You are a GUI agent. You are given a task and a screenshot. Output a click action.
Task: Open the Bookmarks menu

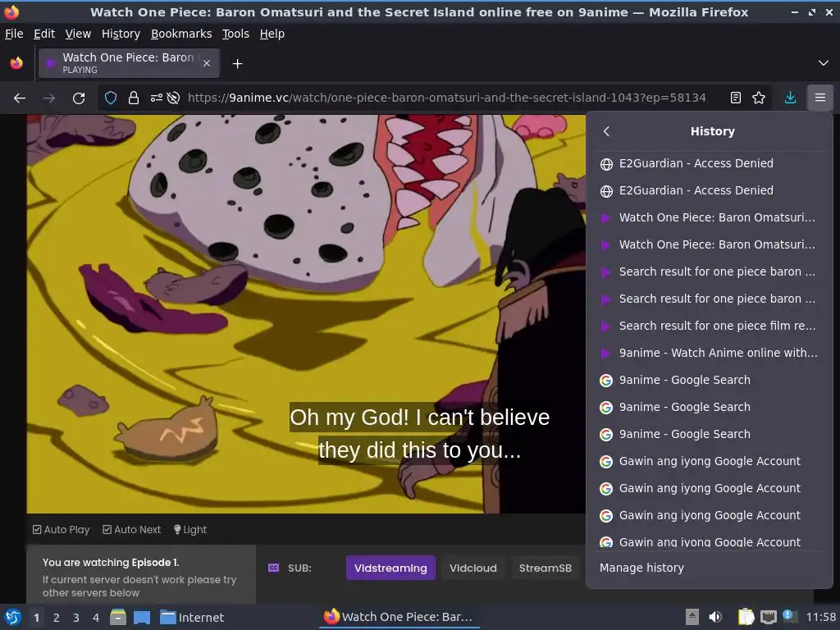[181, 34]
